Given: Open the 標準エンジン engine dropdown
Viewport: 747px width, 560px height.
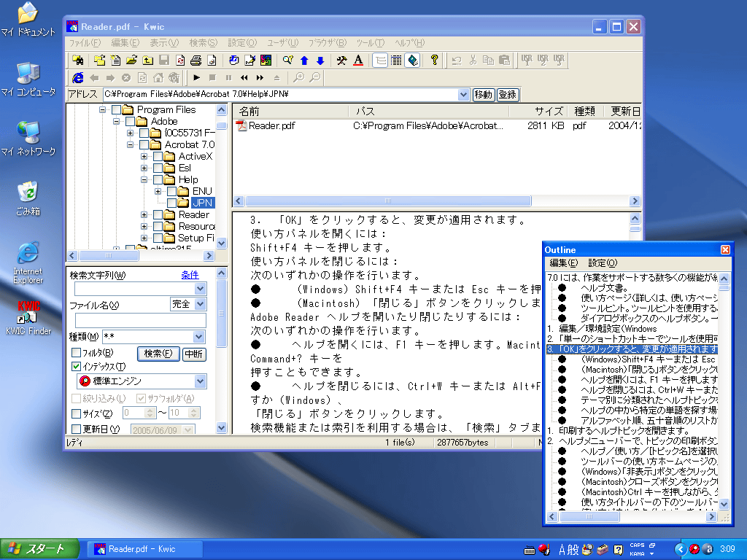Looking at the screenshot, I should click(200, 381).
